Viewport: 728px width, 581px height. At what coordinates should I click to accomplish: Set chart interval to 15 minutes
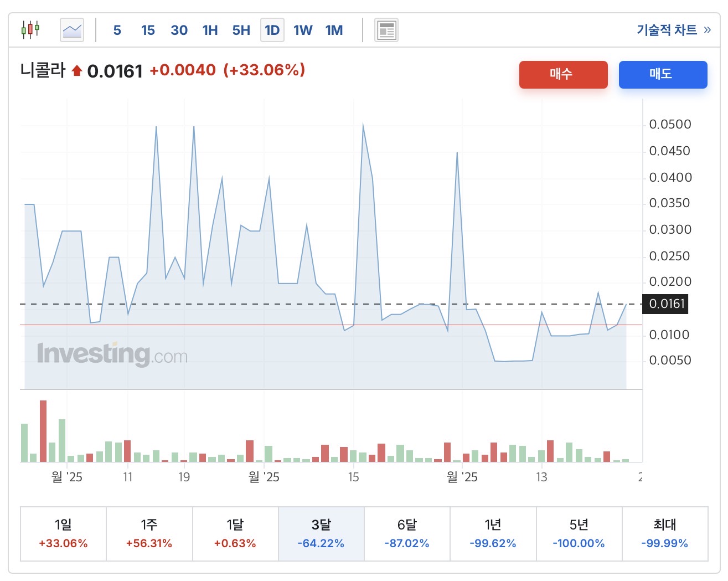coord(148,30)
